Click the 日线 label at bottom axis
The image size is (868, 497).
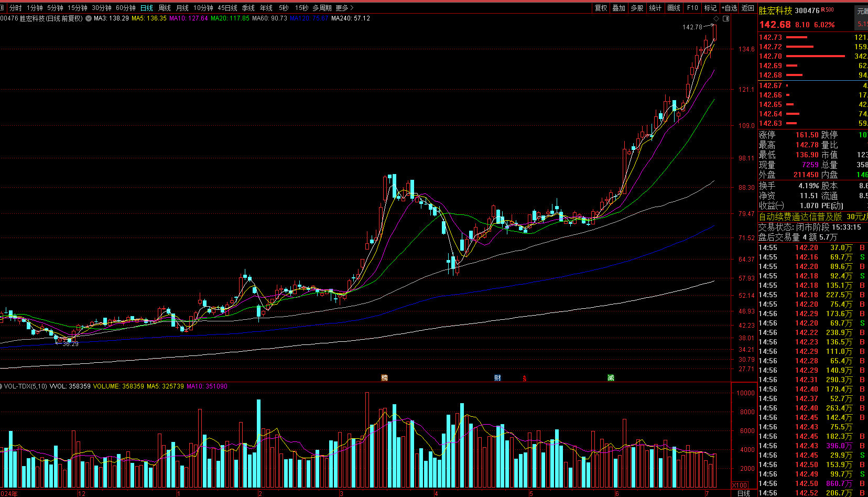click(x=743, y=493)
